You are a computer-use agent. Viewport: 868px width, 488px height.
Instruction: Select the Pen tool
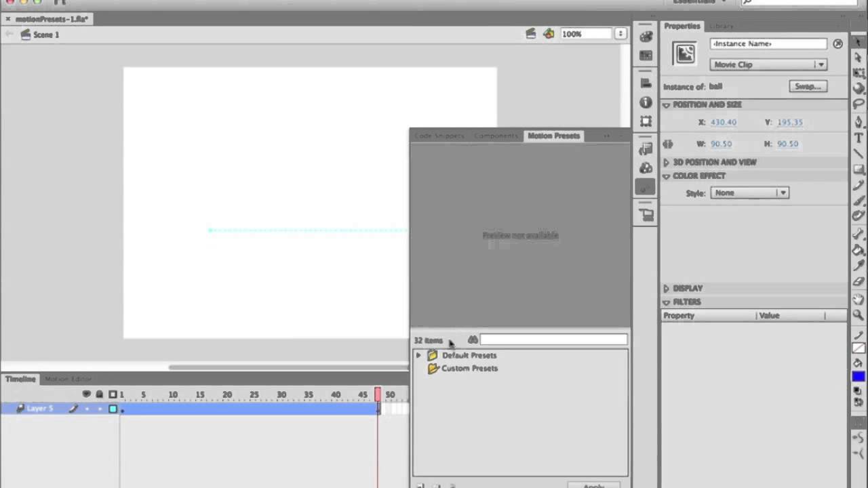859,123
